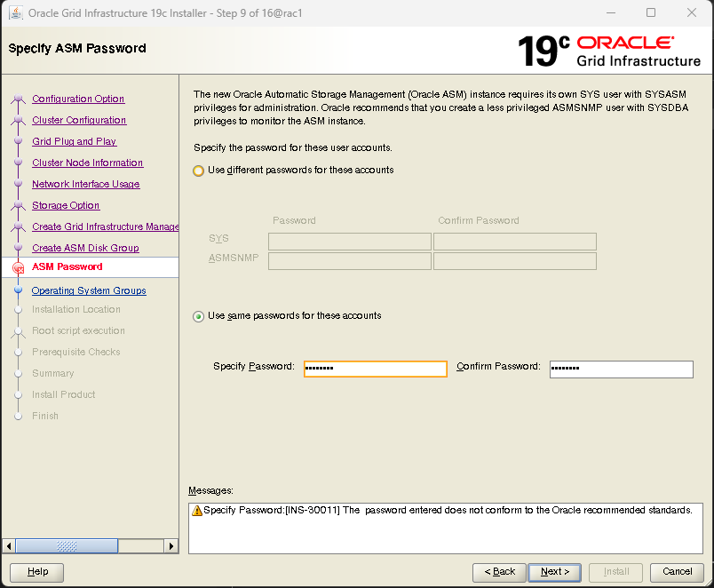Click the warning icon in Messages box

pos(197,511)
